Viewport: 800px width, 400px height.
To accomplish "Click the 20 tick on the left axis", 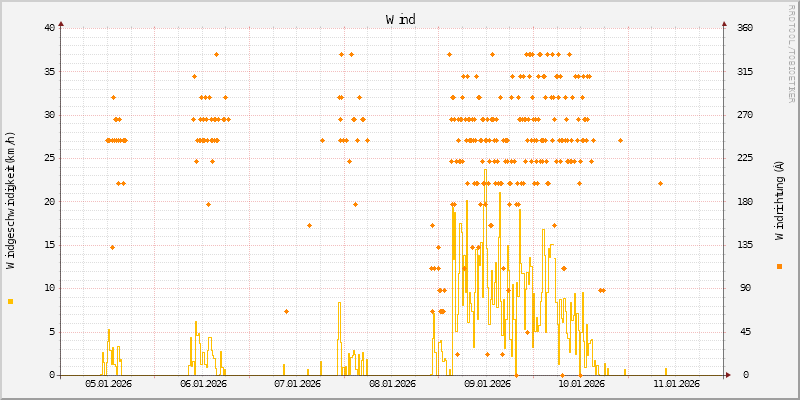I will tap(50, 201).
